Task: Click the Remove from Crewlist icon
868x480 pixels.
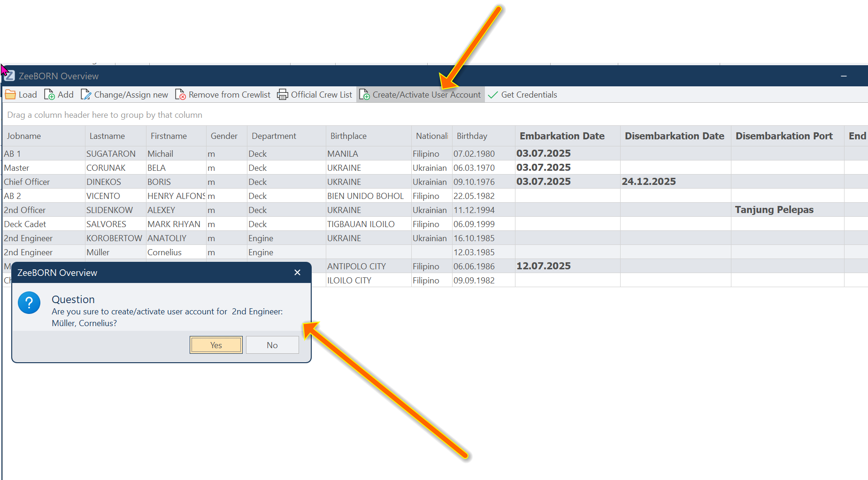Action: coord(180,95)
